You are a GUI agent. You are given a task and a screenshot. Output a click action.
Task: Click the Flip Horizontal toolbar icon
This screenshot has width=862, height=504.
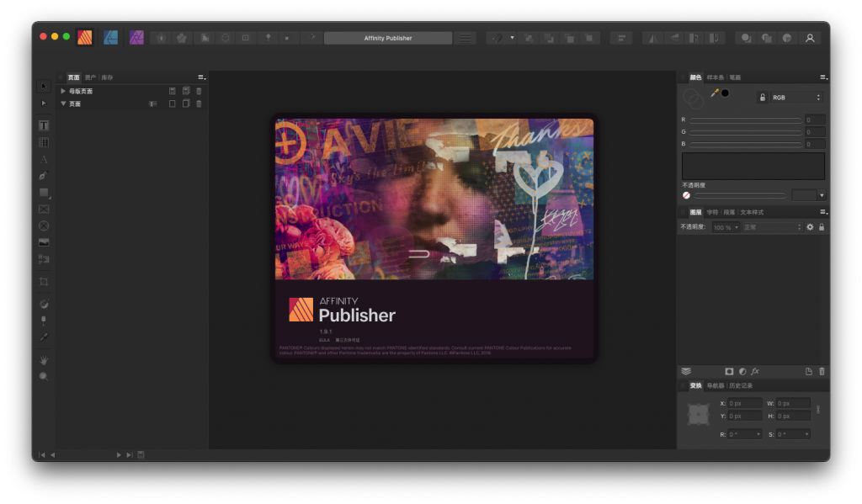click(x=653, y=38)
